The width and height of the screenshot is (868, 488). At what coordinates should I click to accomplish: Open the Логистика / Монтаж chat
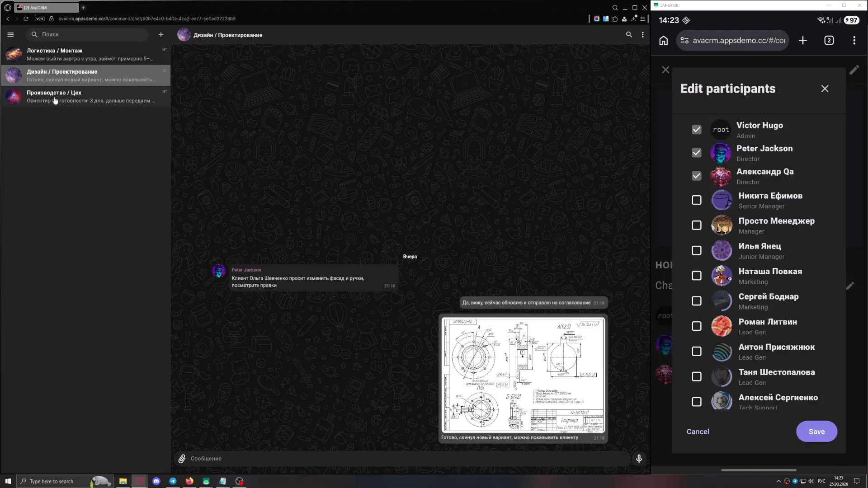coord(86,54)
